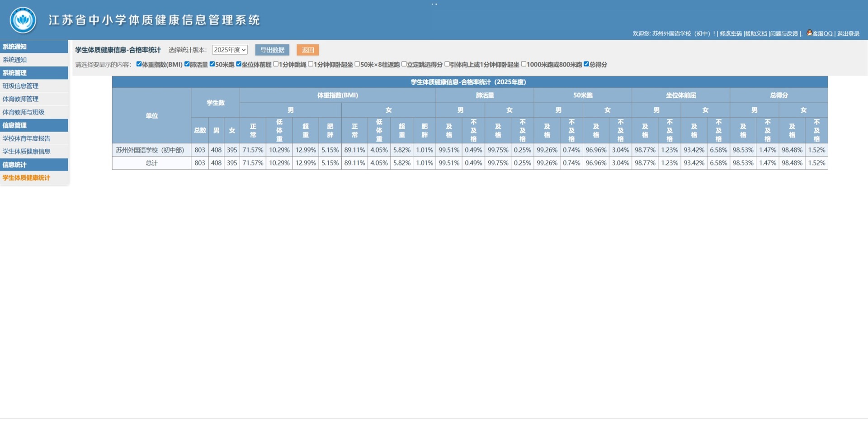Enable the 1000米跑或800米跑 checkbox
Screen dimensions: 868x423
pos(524,64)
